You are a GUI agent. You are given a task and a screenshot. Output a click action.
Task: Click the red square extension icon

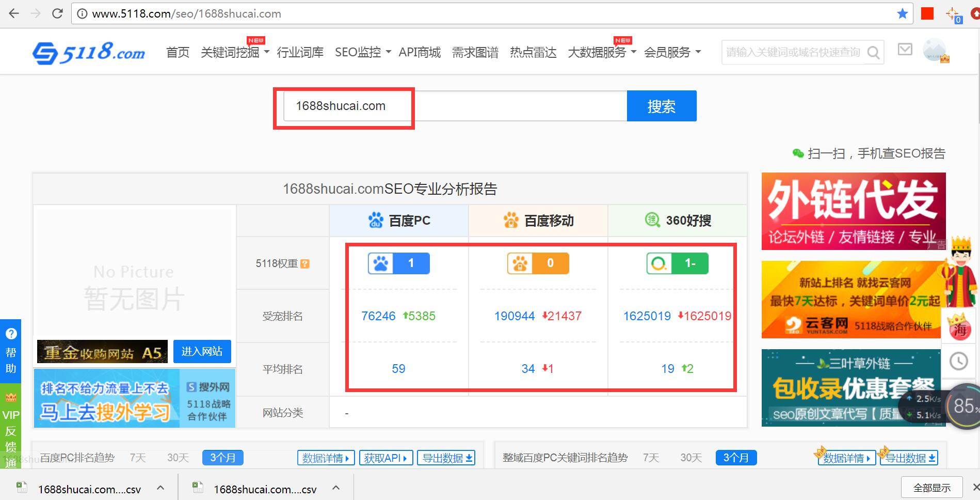[927, 13]
